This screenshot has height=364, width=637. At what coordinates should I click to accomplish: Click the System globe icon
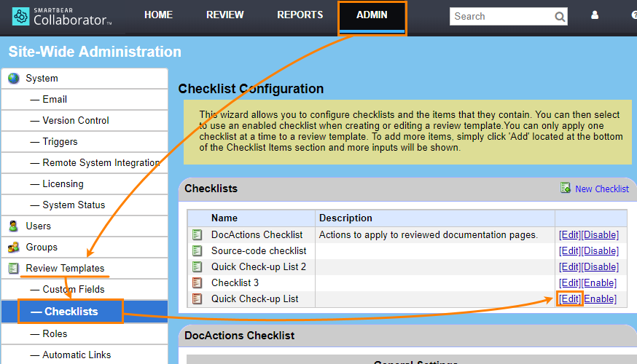pyautogui.click(x=13, y=79)
